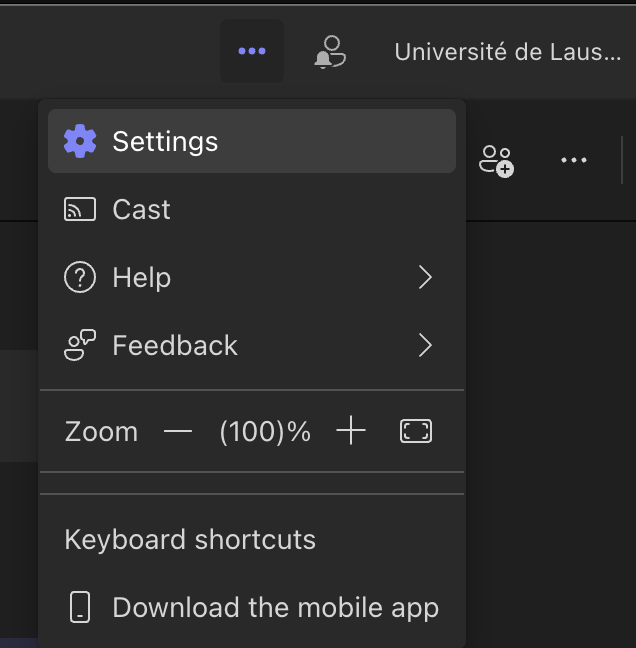This screenshot has height=648, width=636.
Task: Zoom out with the minus button
Action: click(178, 431)
